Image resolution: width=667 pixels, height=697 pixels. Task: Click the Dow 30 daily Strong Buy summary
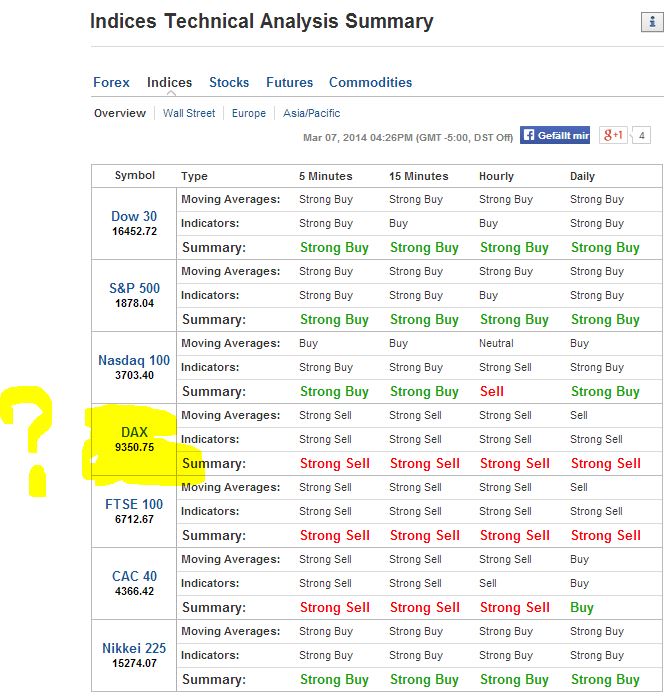(605, 247)
